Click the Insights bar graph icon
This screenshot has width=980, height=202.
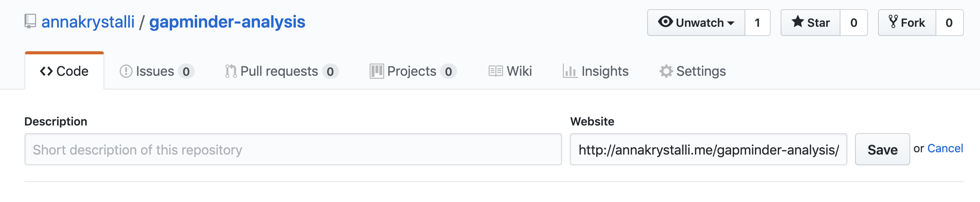tap(570, 71)
